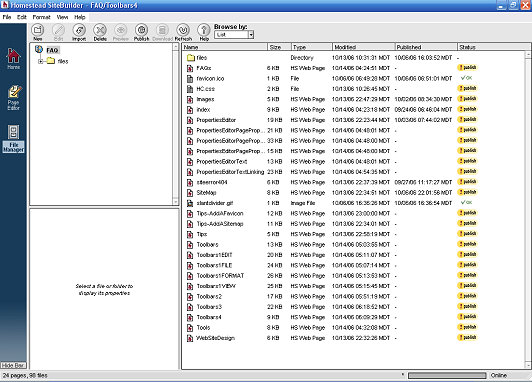Select File Manager in the sidebar
Viewport: 532px width, 382px height.
(14, 138)
